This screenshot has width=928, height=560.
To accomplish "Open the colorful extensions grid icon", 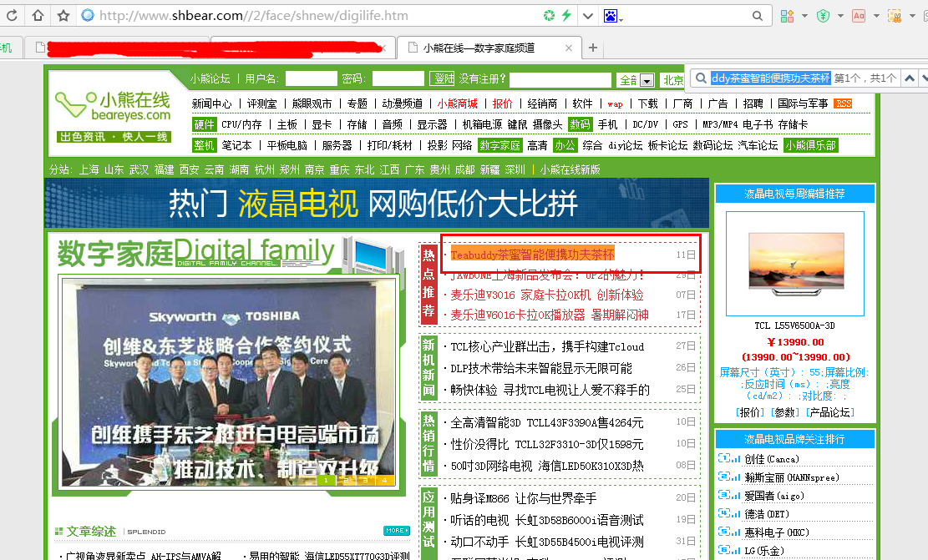I will point(787,15).
